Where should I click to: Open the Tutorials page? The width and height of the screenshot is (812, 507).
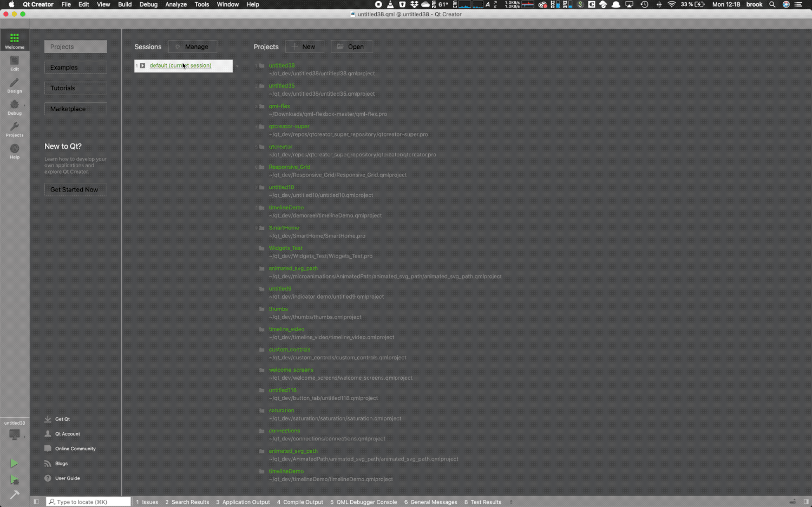pos(76,88)
